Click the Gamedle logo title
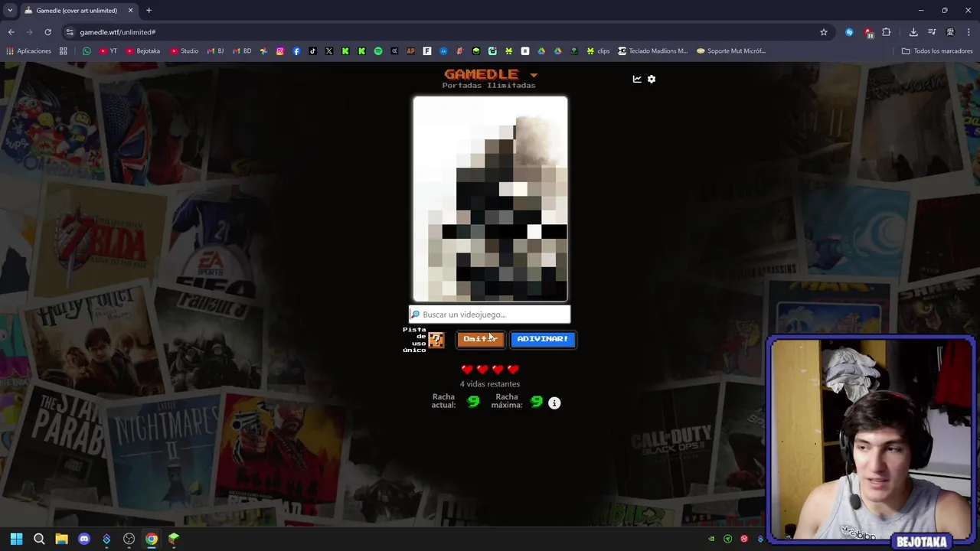This screenshot has height=551, width=980. (x=481, y=74)
